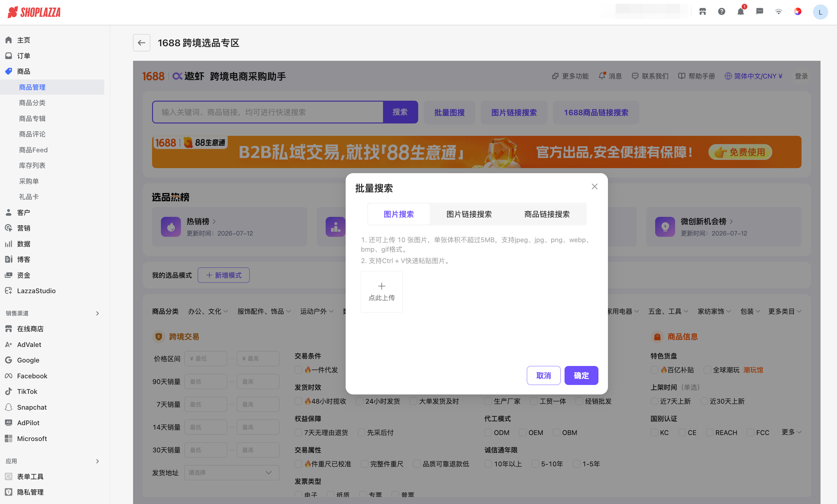Go back with the arrow button
Screen dimensions: 837x504
click(142, 43)
